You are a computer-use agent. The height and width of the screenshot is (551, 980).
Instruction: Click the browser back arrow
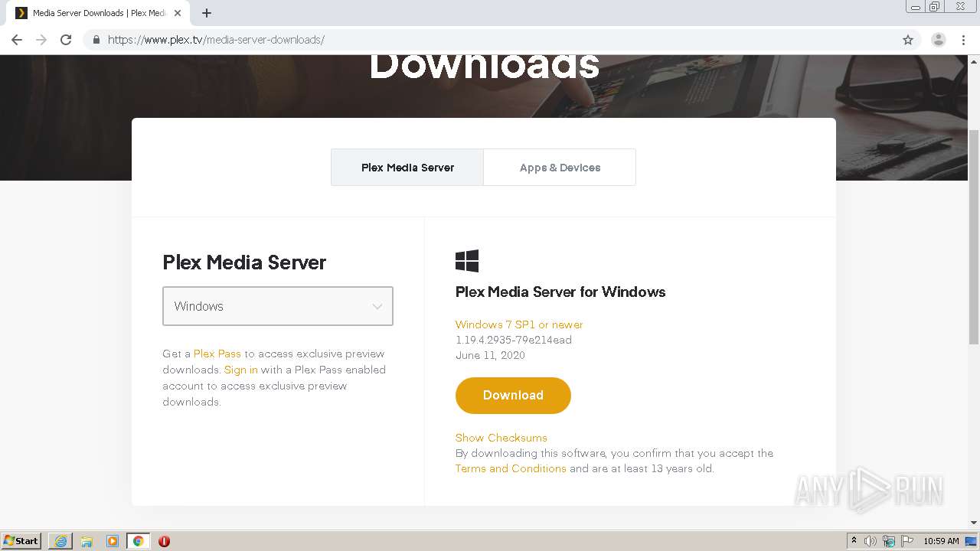point(17,40)
